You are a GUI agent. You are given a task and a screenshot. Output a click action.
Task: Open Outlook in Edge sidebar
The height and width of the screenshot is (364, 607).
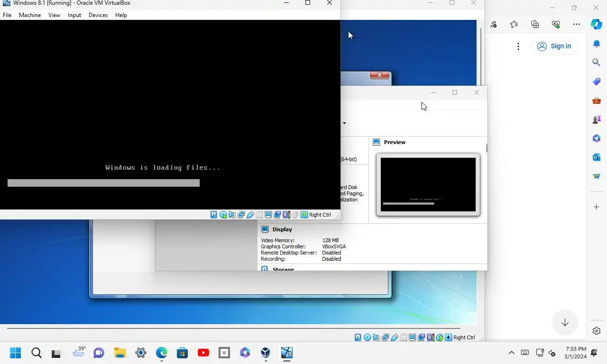(597, 157)
